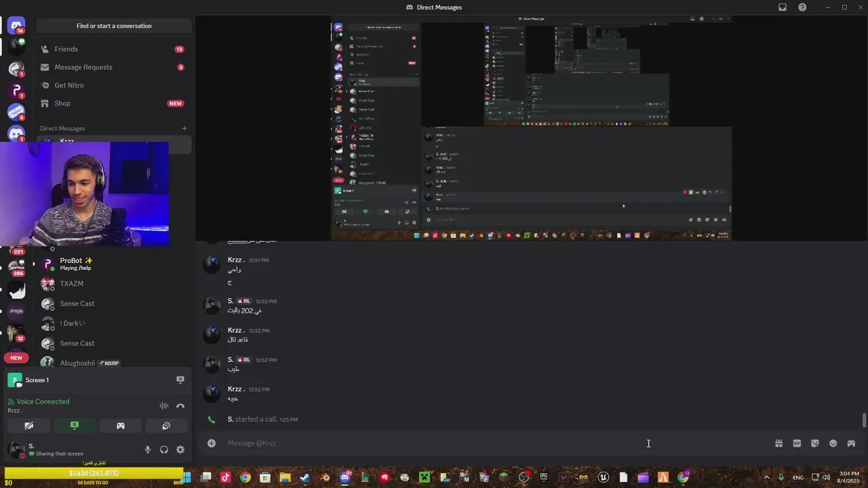
Task: Click the phone icon beside started a call
Action: [212, 420]
